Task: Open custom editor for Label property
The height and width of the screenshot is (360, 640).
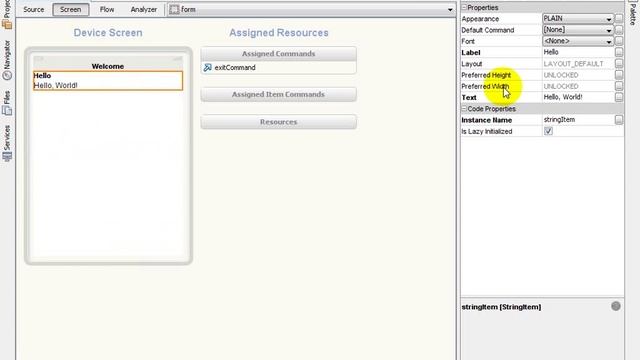Action: coord(619,52)
